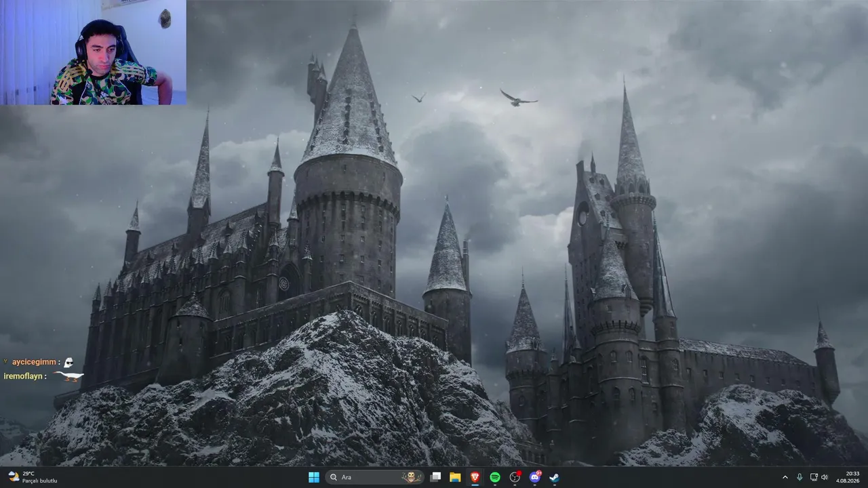
Task: Open Discord from the taskbar
Action: pyautogui.click(x=535, y=477)
